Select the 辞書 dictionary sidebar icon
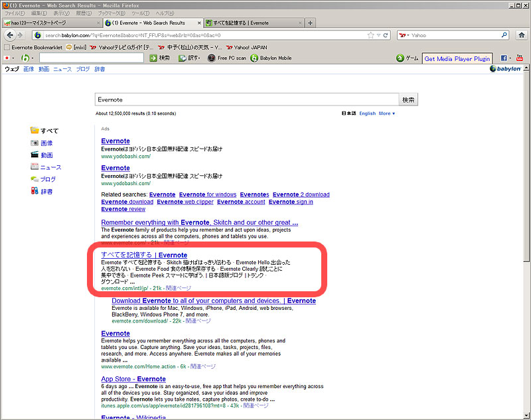This screenshot has width=531, height=420. click(x=35, y=191)
